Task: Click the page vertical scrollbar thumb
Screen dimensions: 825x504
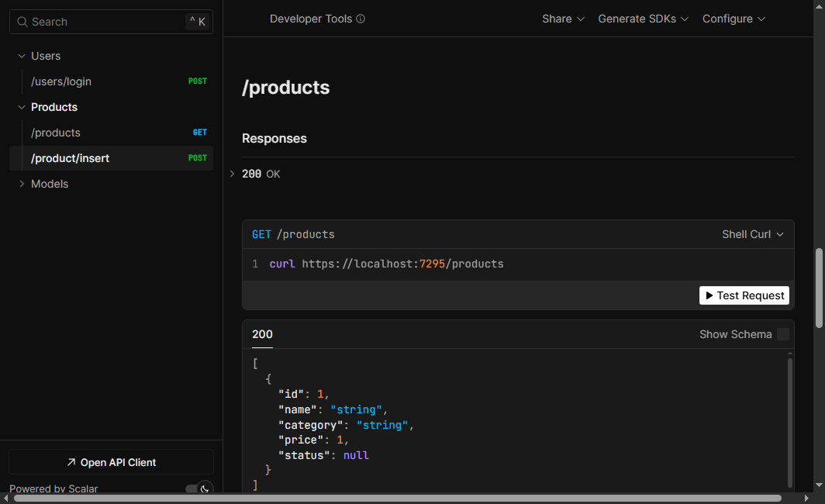Action: (x=819, y=288)
